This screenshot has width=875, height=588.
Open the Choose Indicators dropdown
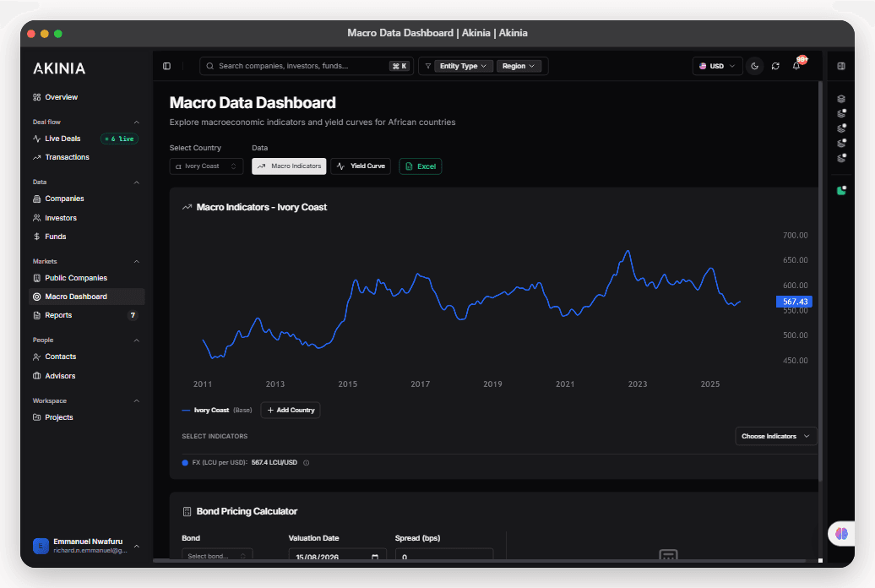point(775,436)
